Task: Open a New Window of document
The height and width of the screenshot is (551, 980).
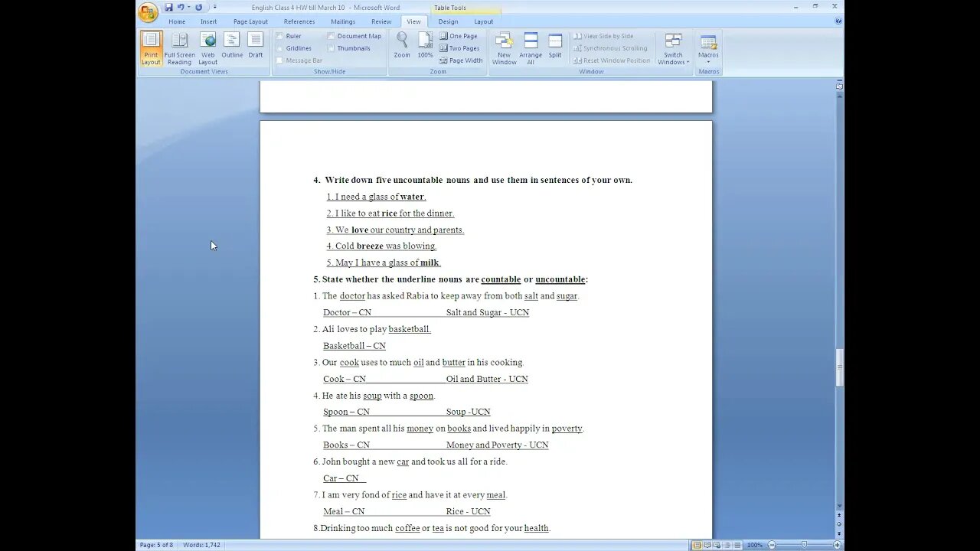Action: [504, 48]
